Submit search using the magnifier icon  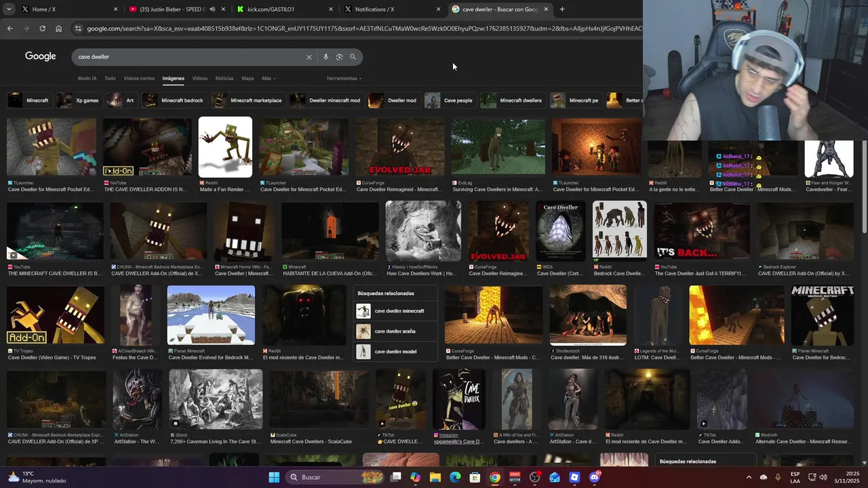353,57
